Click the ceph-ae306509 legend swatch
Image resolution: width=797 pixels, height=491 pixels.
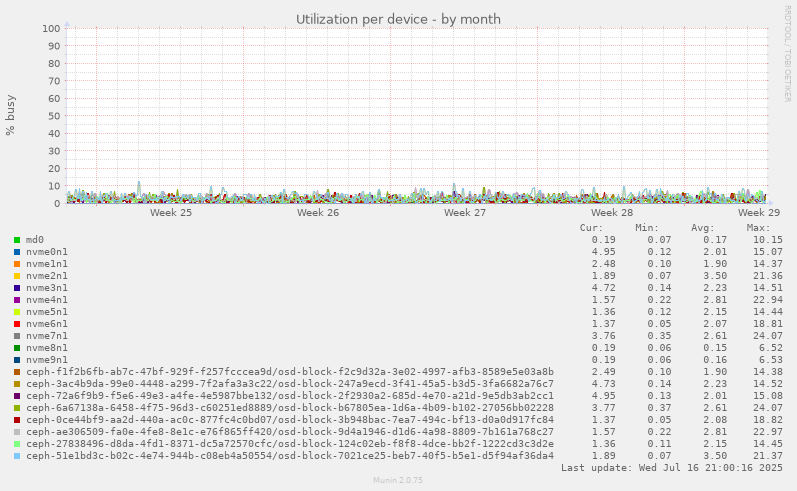pos(17,432)
